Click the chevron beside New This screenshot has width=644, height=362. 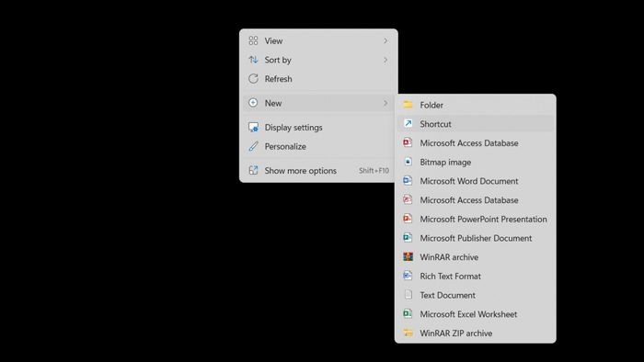click(x=385, y=103)
